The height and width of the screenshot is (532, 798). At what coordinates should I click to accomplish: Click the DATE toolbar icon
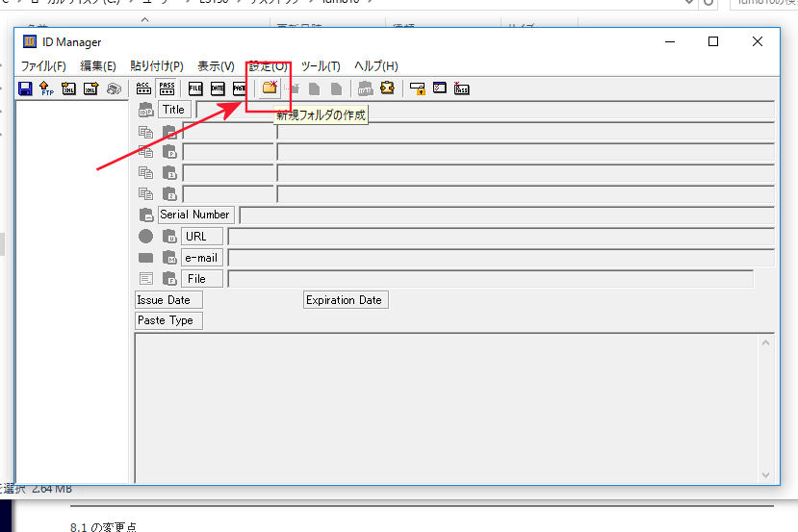218,89
